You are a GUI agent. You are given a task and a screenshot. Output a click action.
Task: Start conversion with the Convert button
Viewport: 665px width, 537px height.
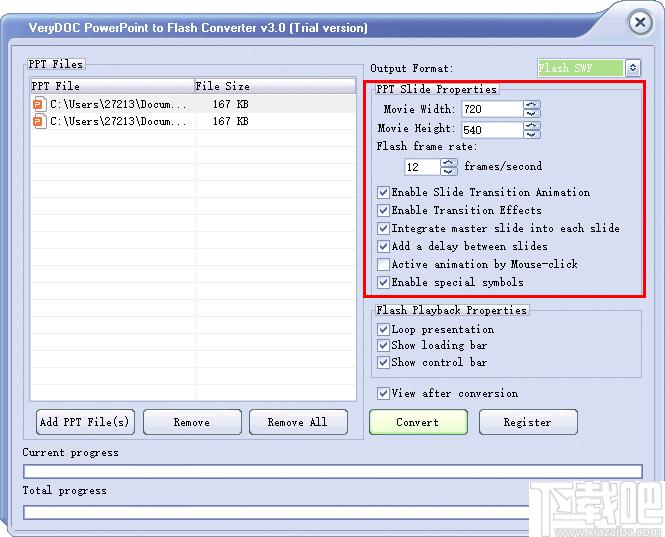[x=418, y=422]
